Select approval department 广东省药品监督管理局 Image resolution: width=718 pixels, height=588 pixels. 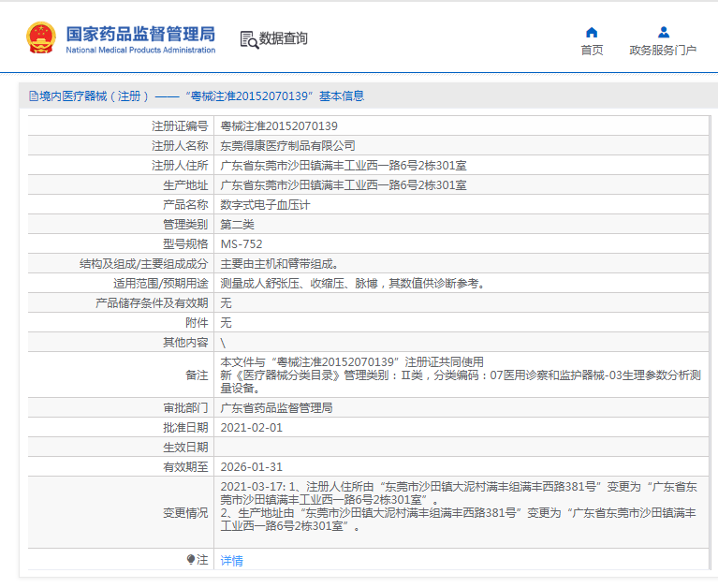(x=276, y=408)
